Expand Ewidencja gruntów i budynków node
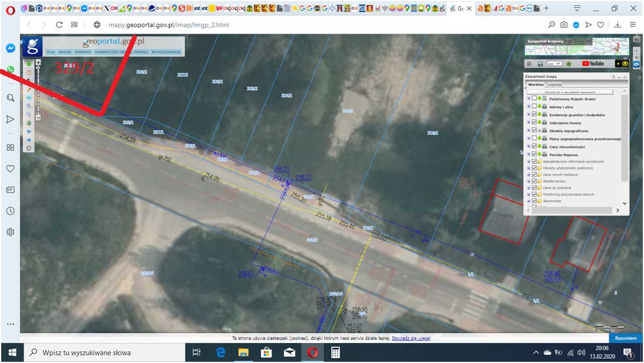 click(x=529, y=115)
